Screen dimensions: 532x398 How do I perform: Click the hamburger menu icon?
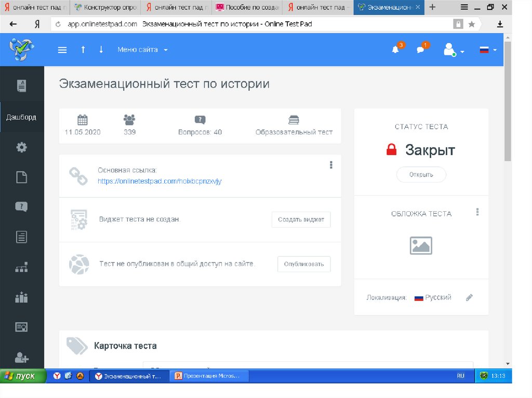pos(62,50)
